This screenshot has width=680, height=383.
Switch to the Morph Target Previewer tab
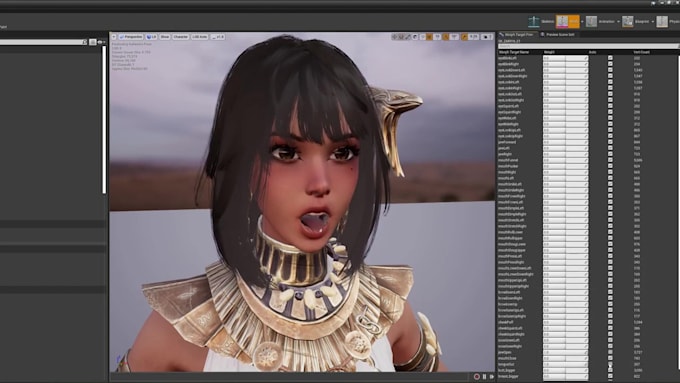tap(518, 34)
